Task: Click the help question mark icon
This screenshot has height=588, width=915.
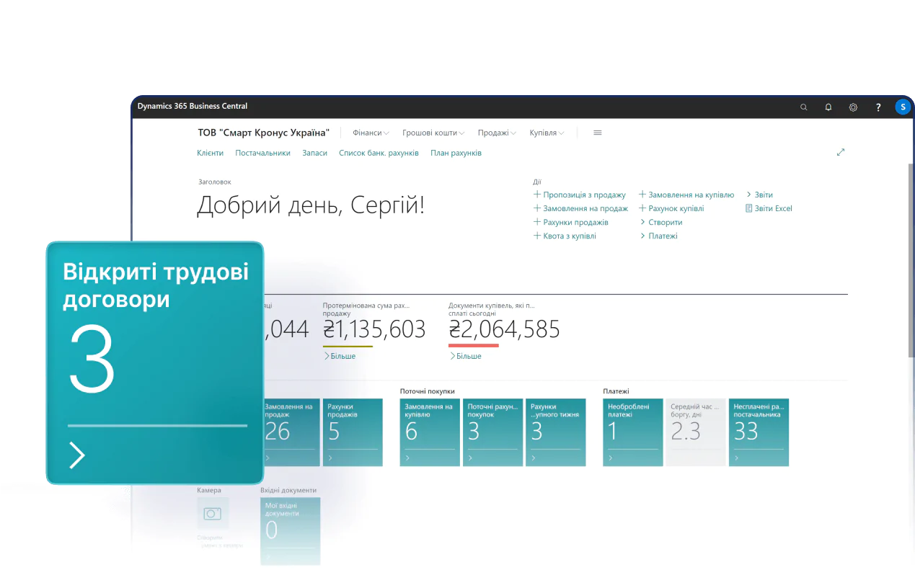Action: click(x=878, y=107)
